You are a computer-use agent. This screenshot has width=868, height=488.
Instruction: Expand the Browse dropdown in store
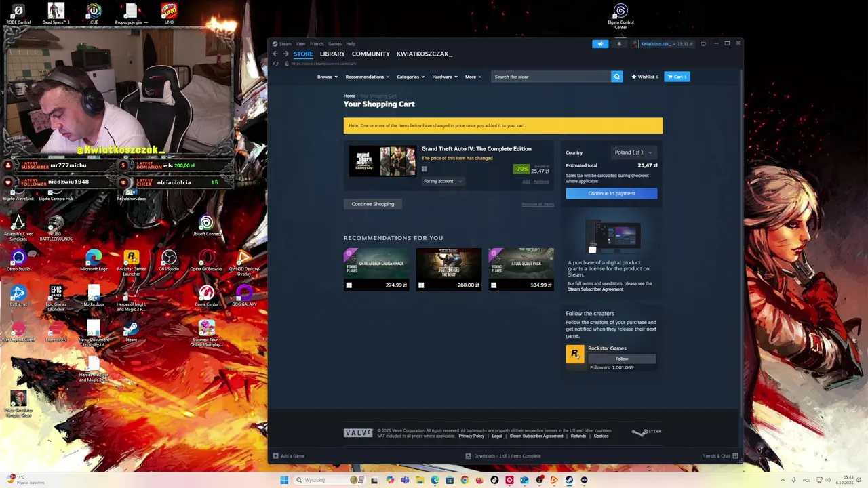point(328,77)
